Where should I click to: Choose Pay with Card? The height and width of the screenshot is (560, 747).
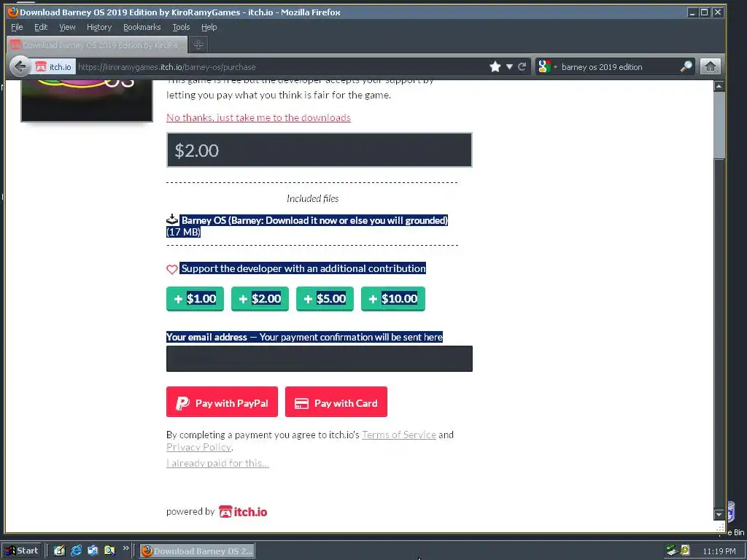(336, 402)
